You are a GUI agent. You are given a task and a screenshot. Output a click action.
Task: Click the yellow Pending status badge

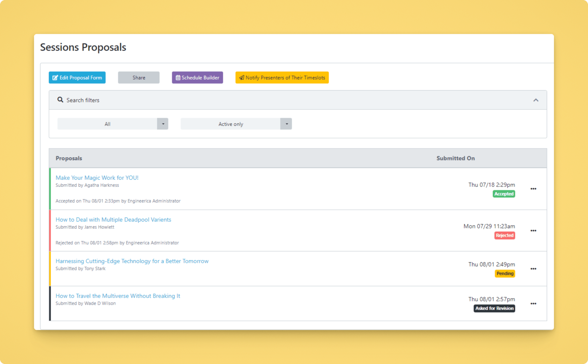pos(505,274)
